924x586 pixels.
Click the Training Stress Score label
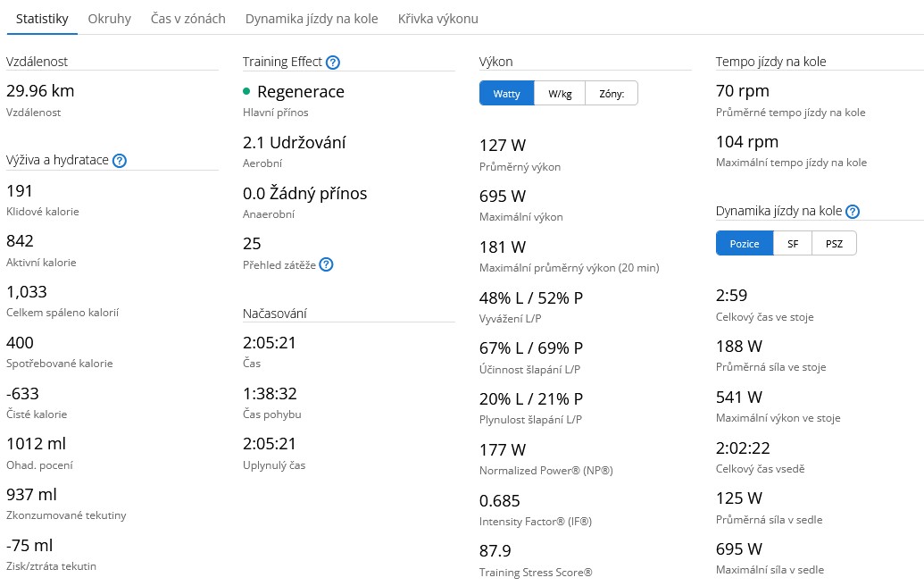click(536, 573)
